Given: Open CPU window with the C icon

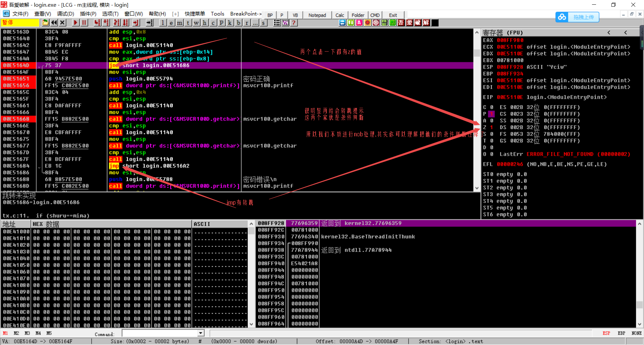Looking at the screenshot, I should pyautogui.click(x=213, y=23).
